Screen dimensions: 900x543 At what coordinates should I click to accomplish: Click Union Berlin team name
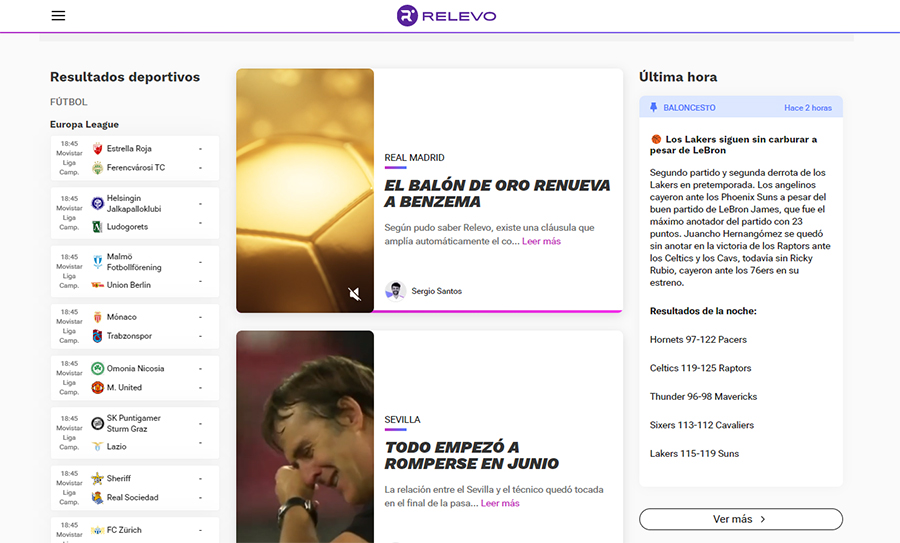[x=129, y=285]
